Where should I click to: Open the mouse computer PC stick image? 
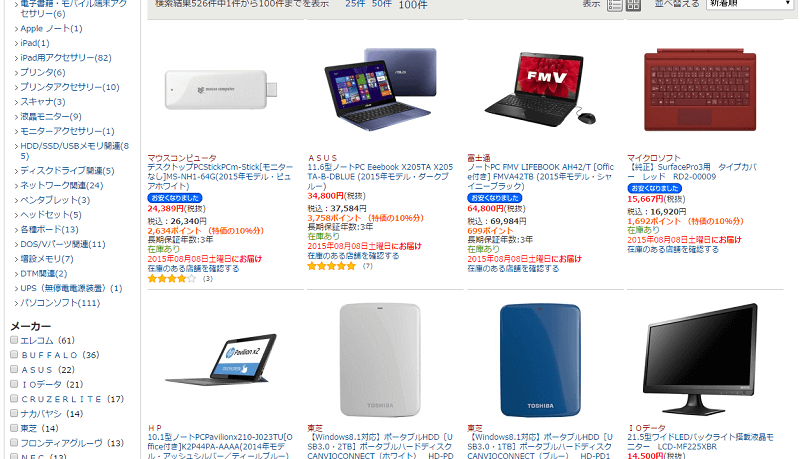click(221, 90)
